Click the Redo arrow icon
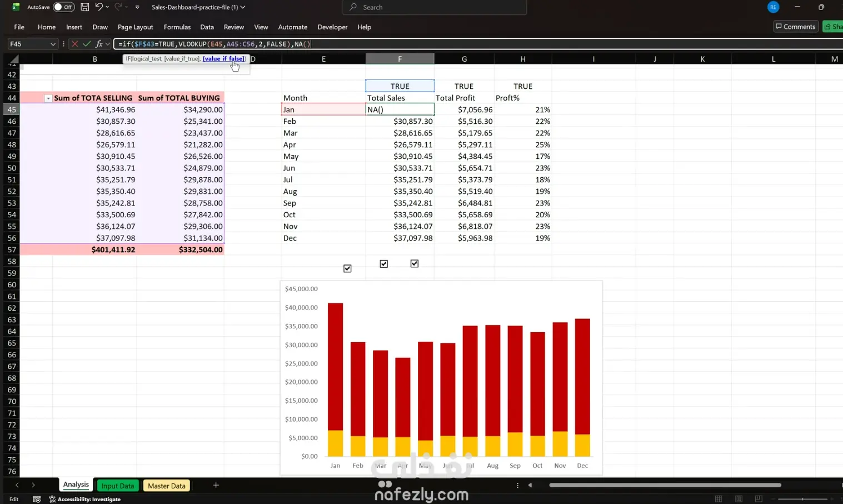Screen dimensions: 843x504 (118, 7)
